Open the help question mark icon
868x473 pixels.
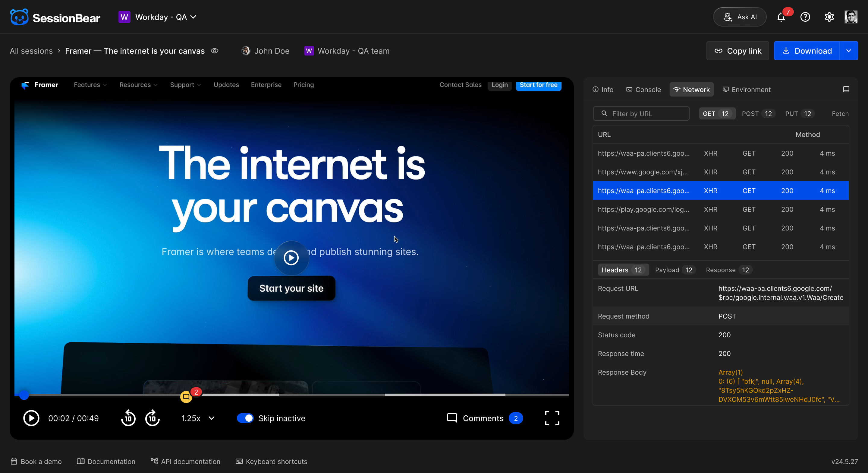pyautogui.click(x=805, y=17)
